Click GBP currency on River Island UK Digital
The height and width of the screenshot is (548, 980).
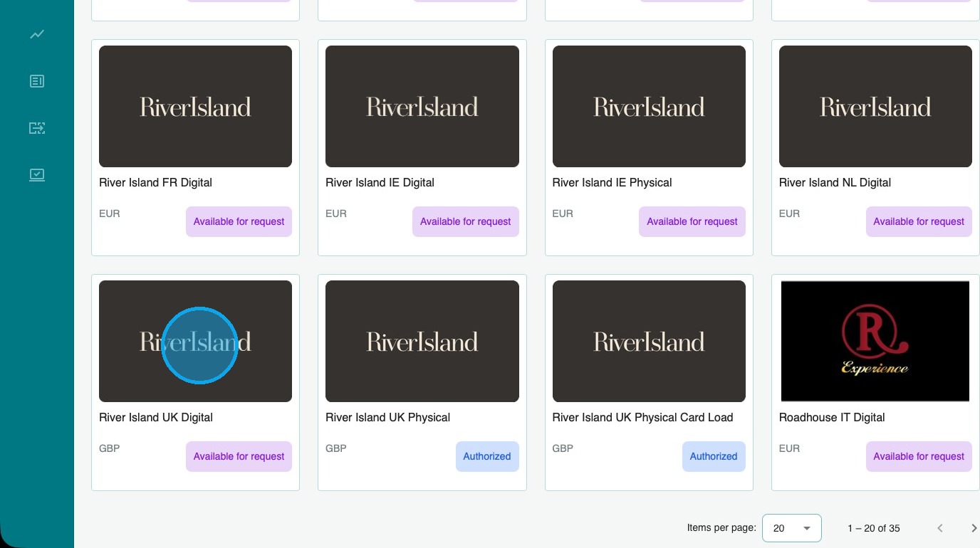click(110, 448)
